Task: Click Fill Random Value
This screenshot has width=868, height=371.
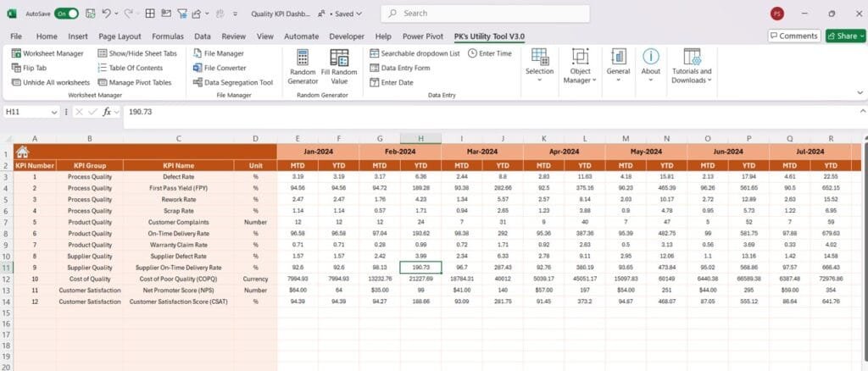Action: [339, 67]
